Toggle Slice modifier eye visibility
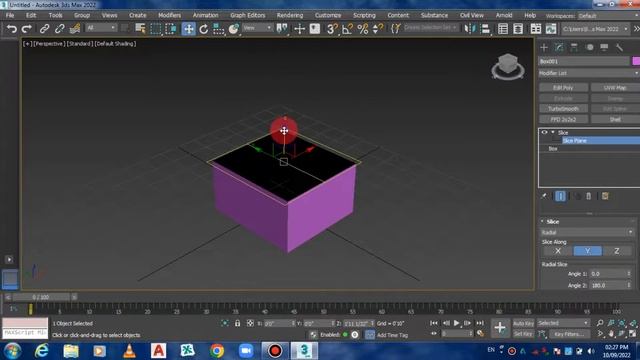This screenshot has width=640, height=360. tap(544, 132)
